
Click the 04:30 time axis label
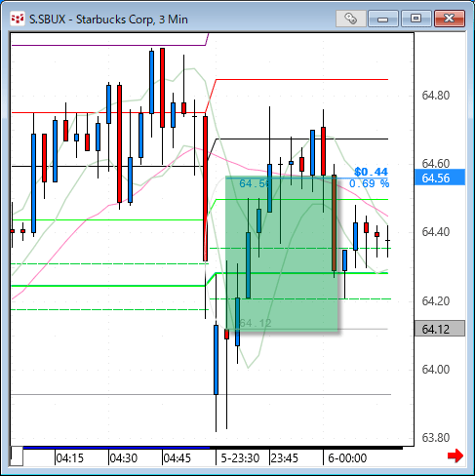tap(123, 458)
